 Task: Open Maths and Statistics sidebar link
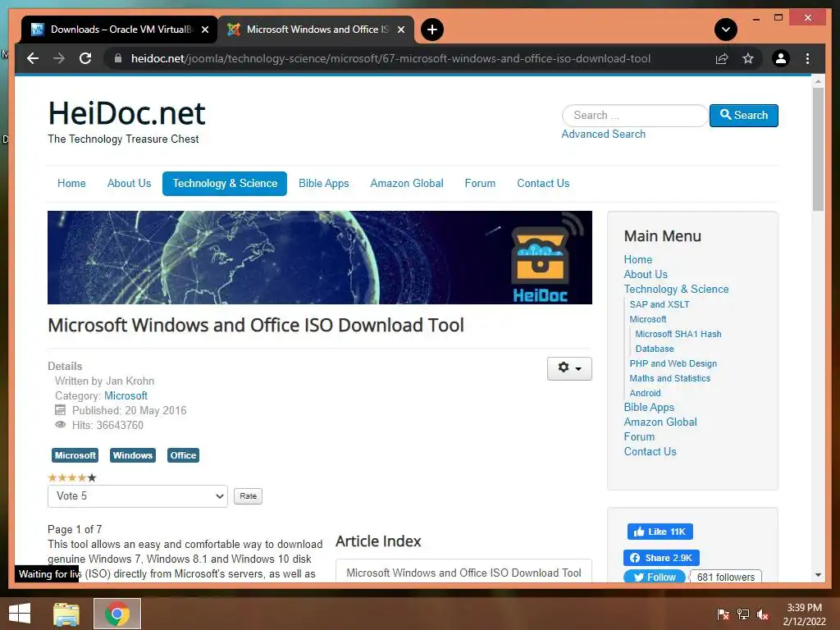click(669, 378)
